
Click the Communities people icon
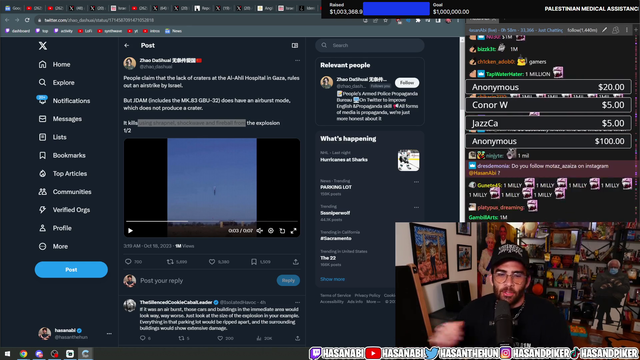click(x=42, y=191)
